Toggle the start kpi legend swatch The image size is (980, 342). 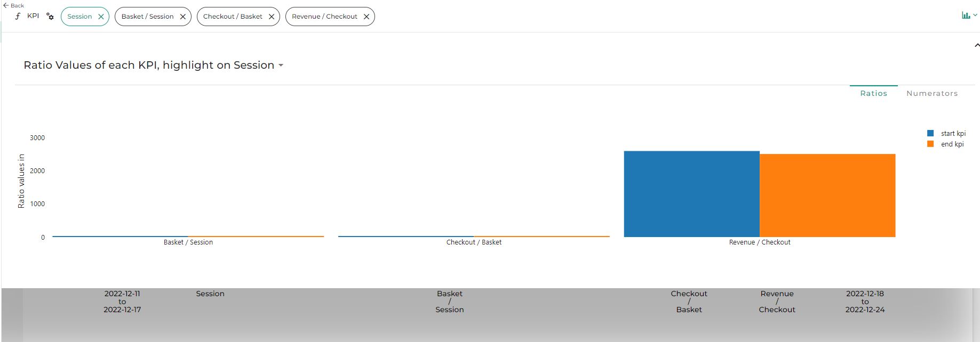(930, 133)
